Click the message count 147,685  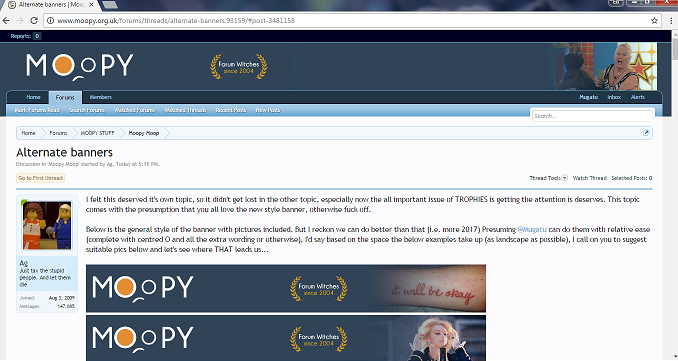point(66,306)
